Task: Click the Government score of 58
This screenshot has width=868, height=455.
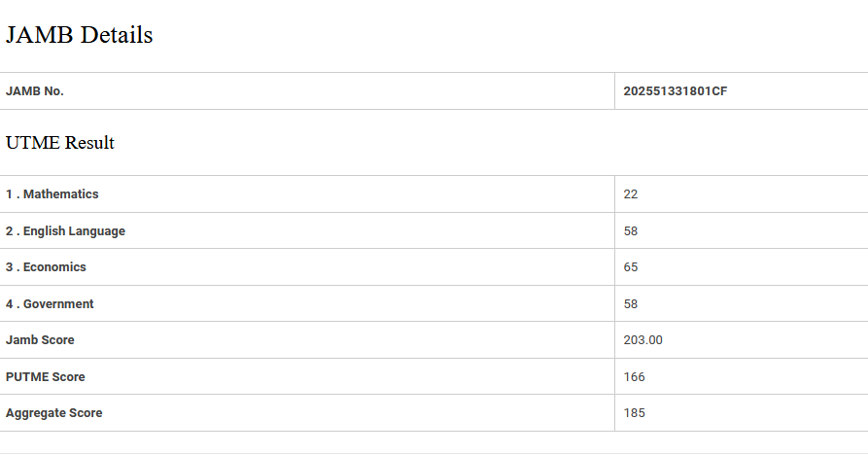Action: point(631,304)
